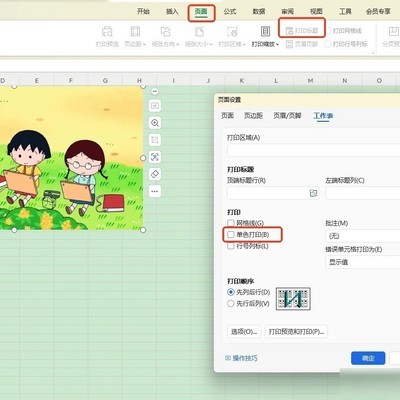
Task: Click the 打印区域 print area ribbon icon
Action: click(232, 32)
